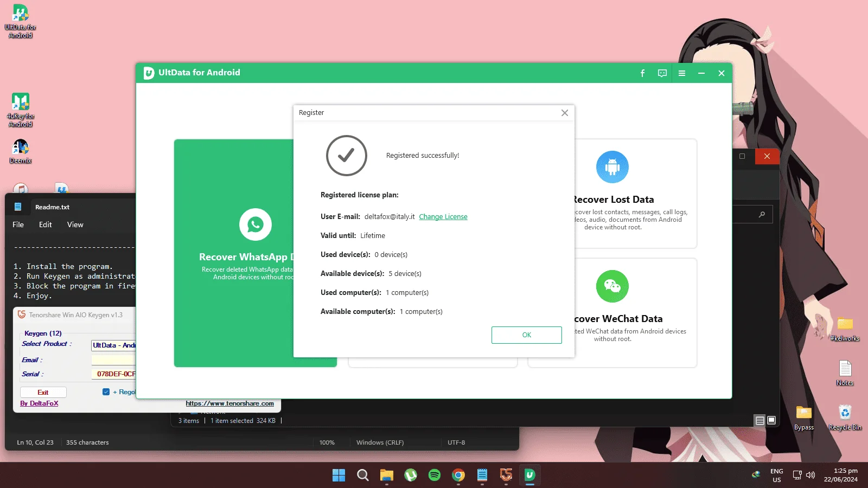Click OK in the Register dialog
The width and height of the screenshot is (868, 488).
click(527, 335)
